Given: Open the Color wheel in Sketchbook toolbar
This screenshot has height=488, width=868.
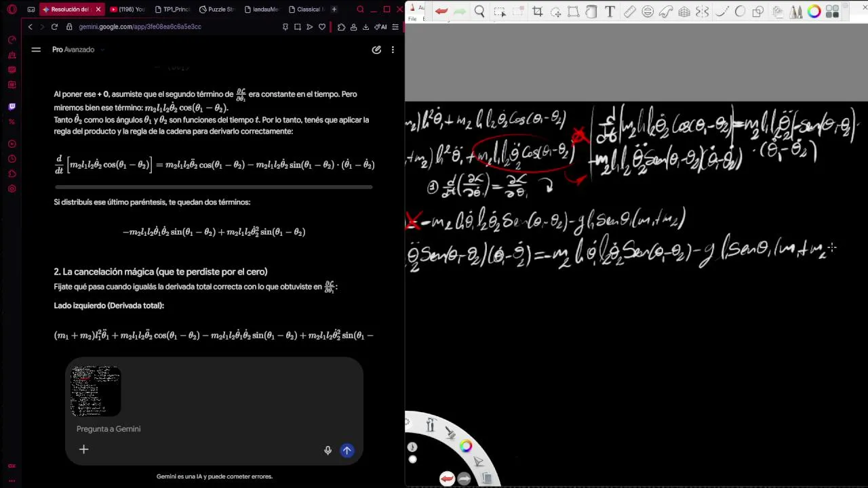Looking at the screenshot, I should click(814, 12).
